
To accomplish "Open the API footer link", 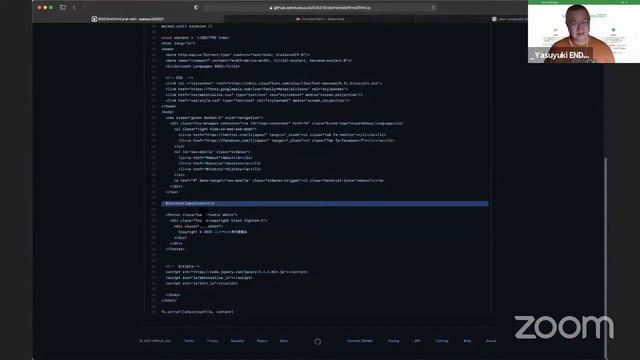I will point(417,341).
